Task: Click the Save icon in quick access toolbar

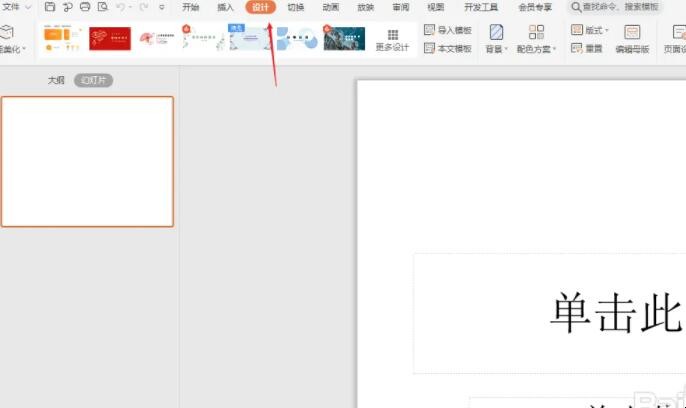Action: click(50, 7)
